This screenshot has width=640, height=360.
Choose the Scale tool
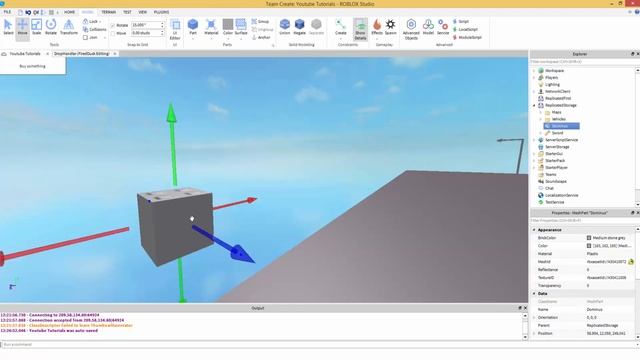coord(36,27)
